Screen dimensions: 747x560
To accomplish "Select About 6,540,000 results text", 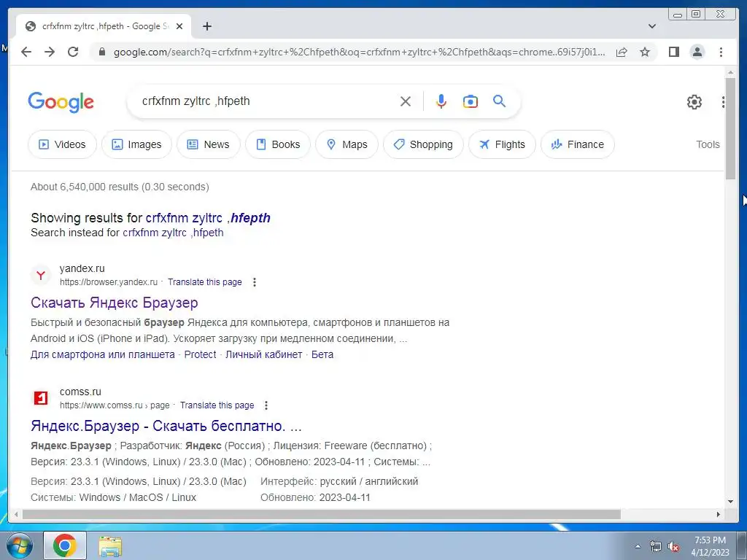I will (x=120, y=187).
